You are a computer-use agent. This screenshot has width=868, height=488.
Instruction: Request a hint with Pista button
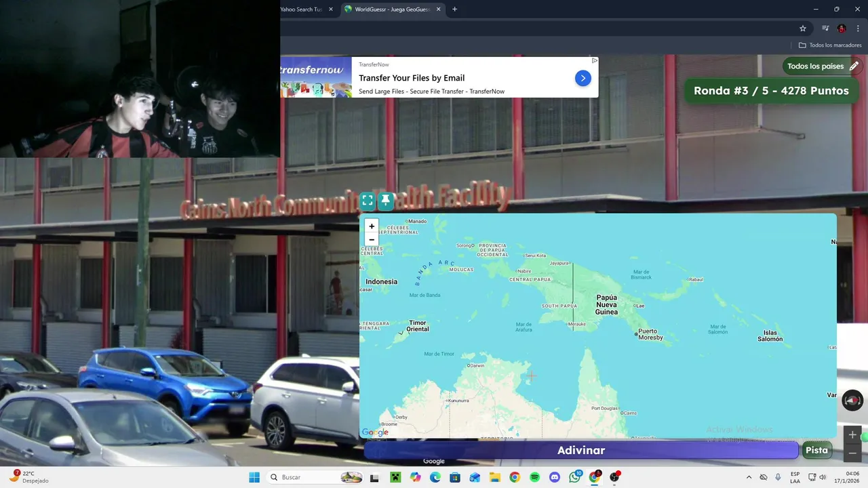816,450
